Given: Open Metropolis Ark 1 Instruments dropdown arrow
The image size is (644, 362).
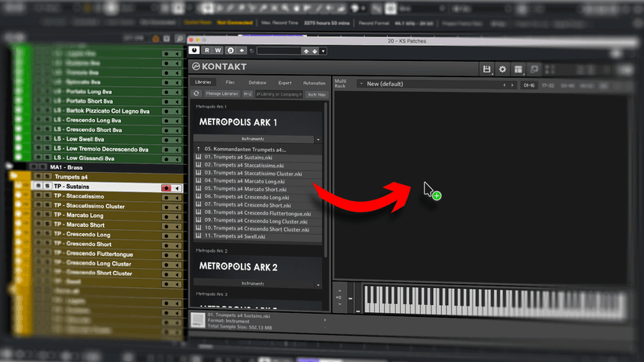Looking at the screenshot, I should point(318,139).
